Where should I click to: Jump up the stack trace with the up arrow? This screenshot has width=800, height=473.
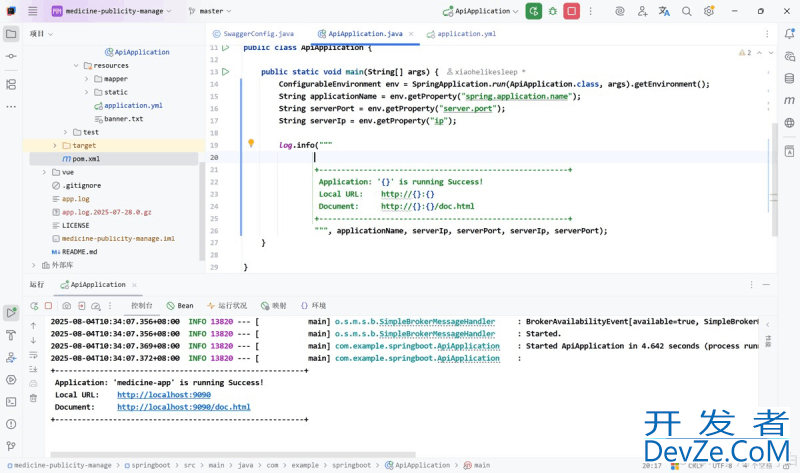(x=33, y=326)
